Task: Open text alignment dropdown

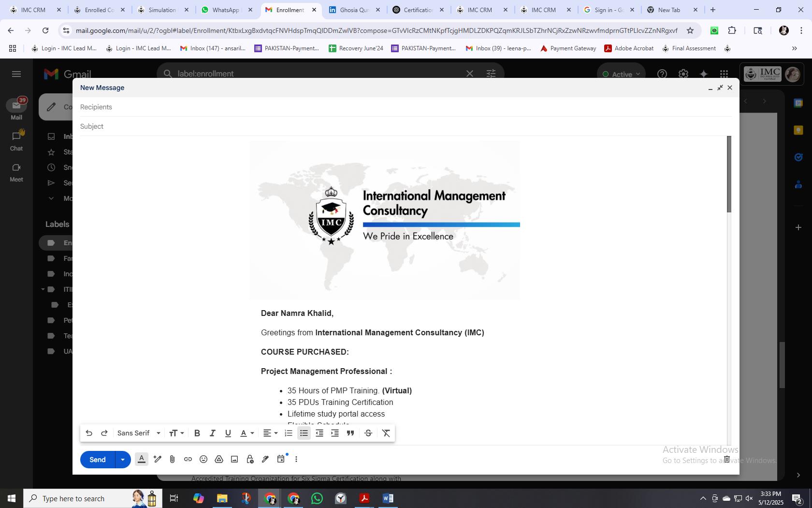Action: coord(270,433)
